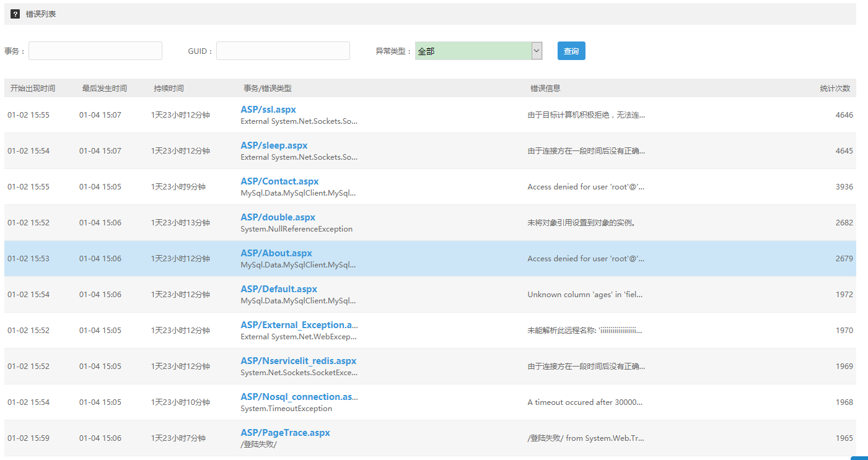The width and height of the screenshot is (868, 460).
Task: Click the 1天23小时9分钟 duration cell
Action: (178, 187)
